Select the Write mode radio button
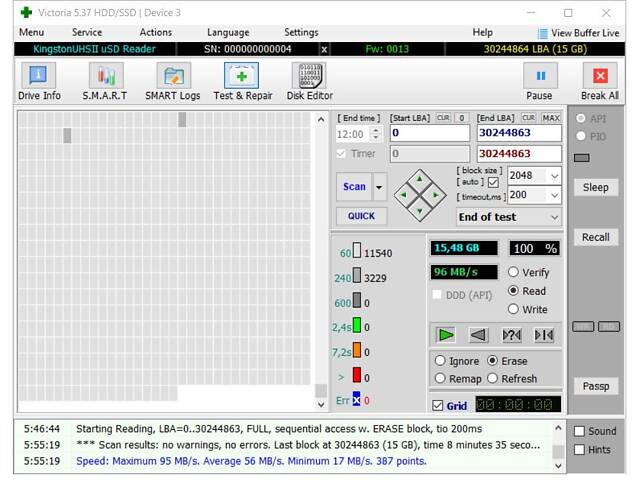640x480 pixels. 514,309
